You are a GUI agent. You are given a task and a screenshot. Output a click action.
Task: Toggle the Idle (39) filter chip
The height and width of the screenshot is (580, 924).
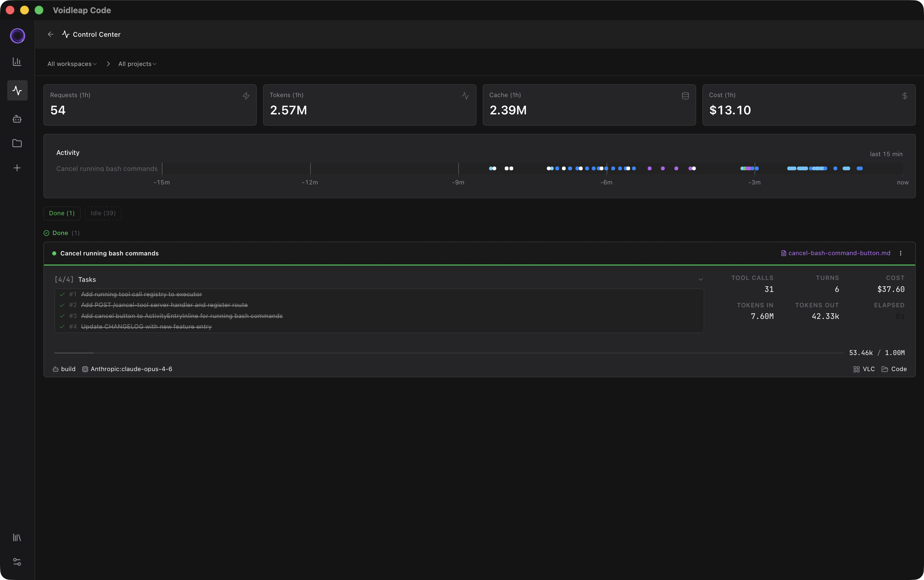103,213
